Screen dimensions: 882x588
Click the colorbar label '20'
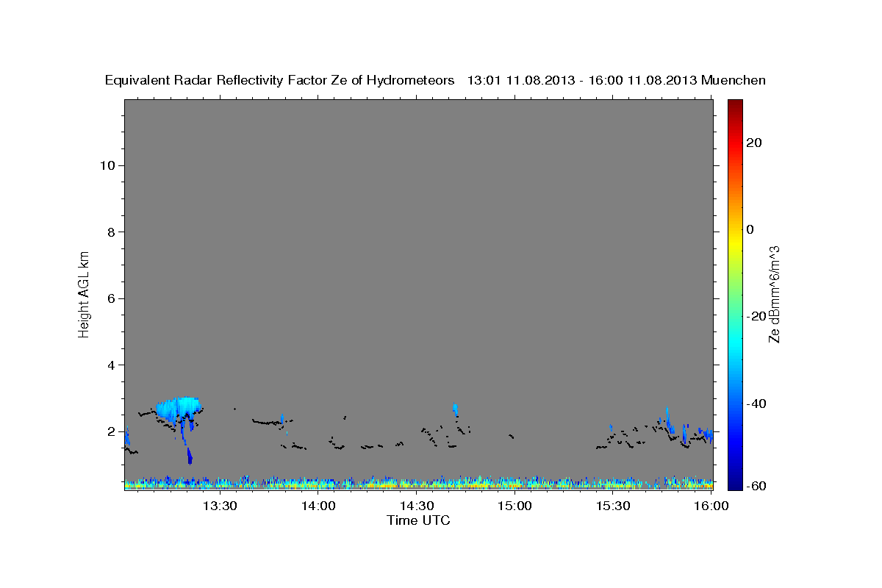click(x=755, y=143)
